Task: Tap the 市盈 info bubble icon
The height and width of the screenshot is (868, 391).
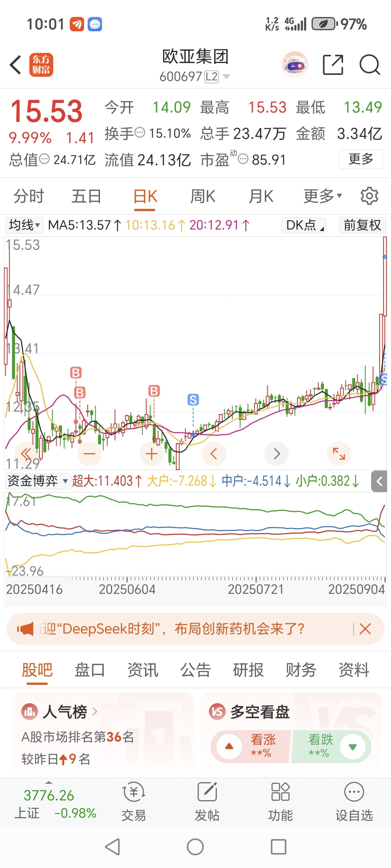Action: 243,159
